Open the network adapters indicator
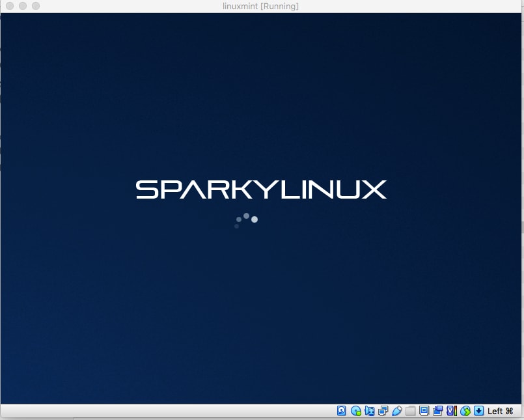The height and width of the screenshot is (420, 524). pyautogui.click(x=383, y=411)
